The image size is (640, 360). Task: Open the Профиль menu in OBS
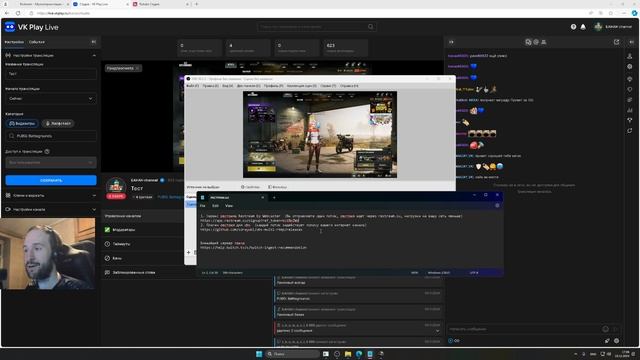[x=273, y=86]
